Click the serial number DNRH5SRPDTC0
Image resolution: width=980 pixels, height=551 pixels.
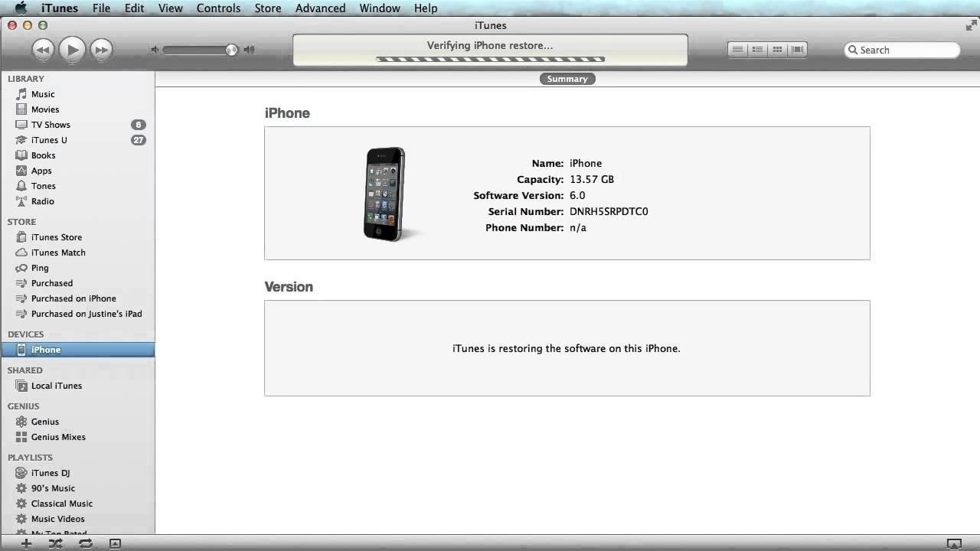pos(609,211)
